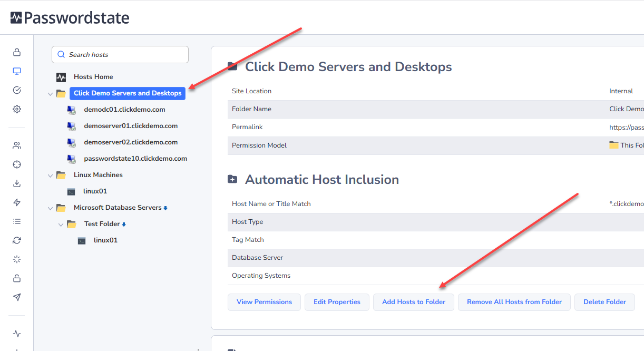Select the Linux Machines folder label
This screenshot has height=351, width=644.
click(x=98, y=175)
